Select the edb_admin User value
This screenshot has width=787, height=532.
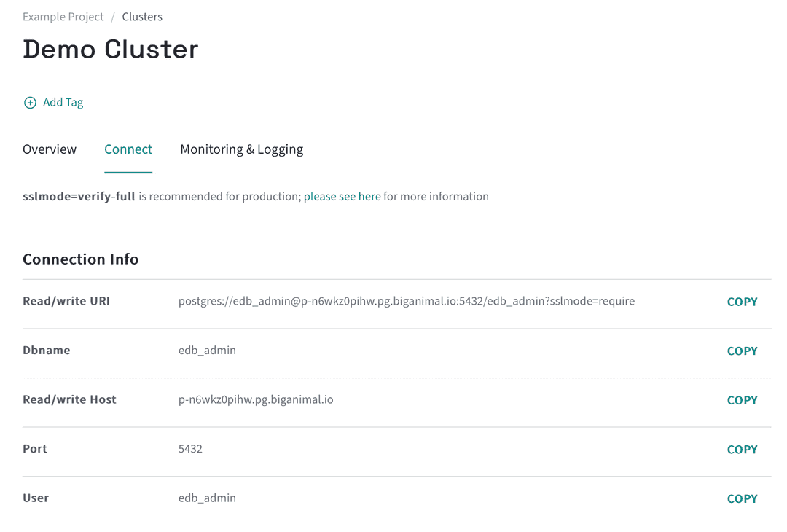[207, 498]
